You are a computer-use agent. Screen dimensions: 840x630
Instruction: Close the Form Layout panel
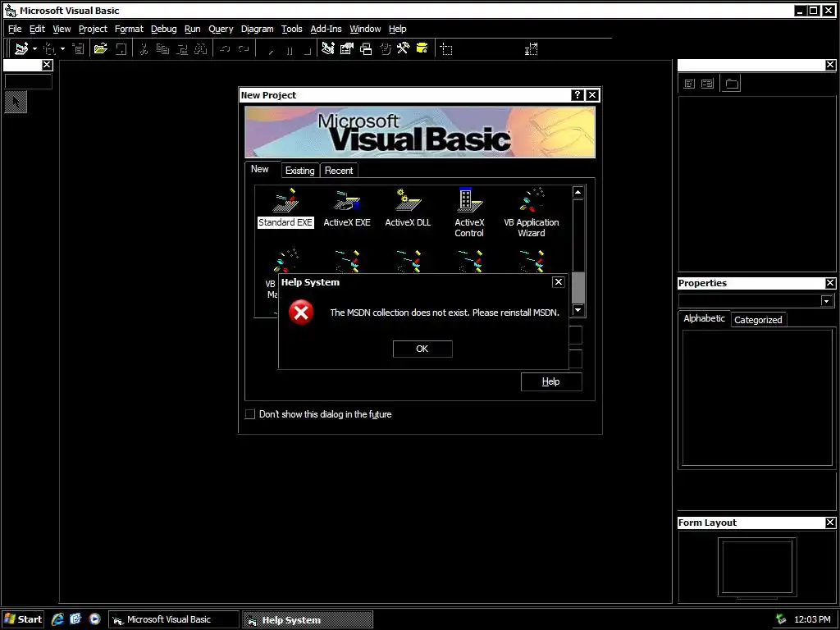[x=830, y=523]
